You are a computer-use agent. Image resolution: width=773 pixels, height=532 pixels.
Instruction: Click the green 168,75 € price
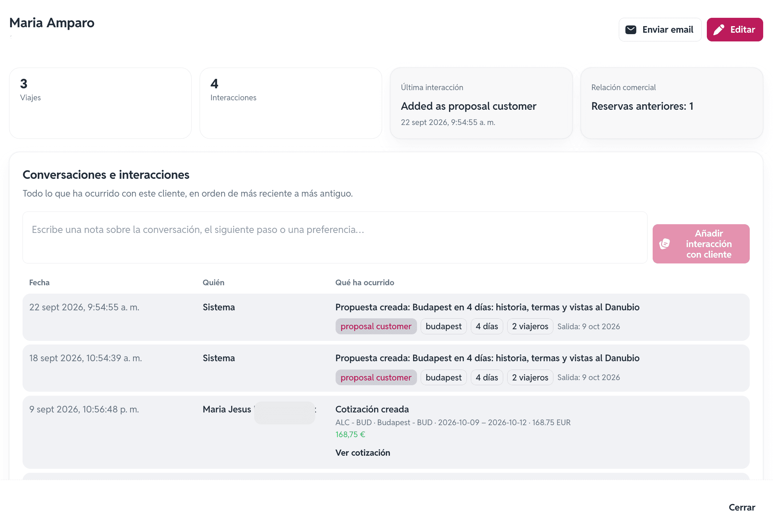coord(350,435)
